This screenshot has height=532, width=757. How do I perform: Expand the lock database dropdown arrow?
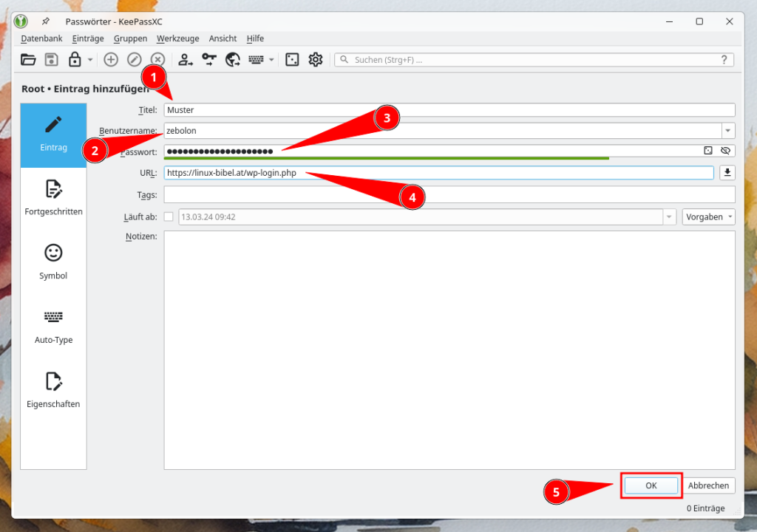pyautogui.click(x=90, y=60)
